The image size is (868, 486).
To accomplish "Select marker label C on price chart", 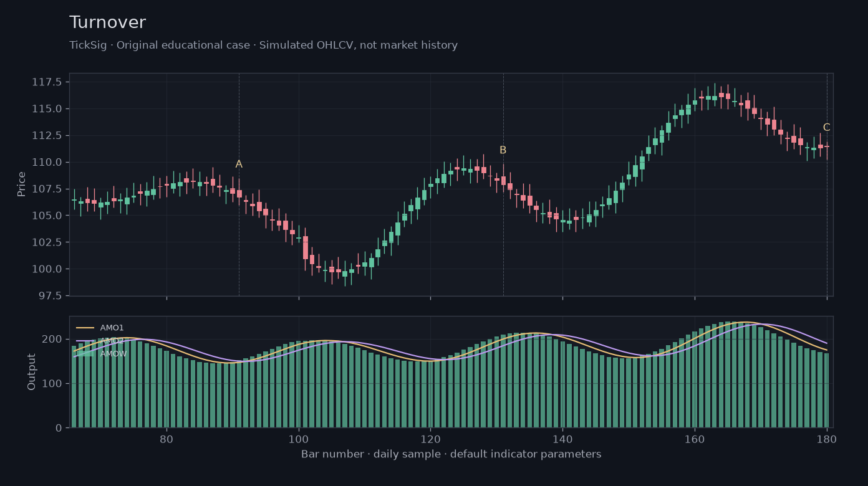I will point(826,128).
